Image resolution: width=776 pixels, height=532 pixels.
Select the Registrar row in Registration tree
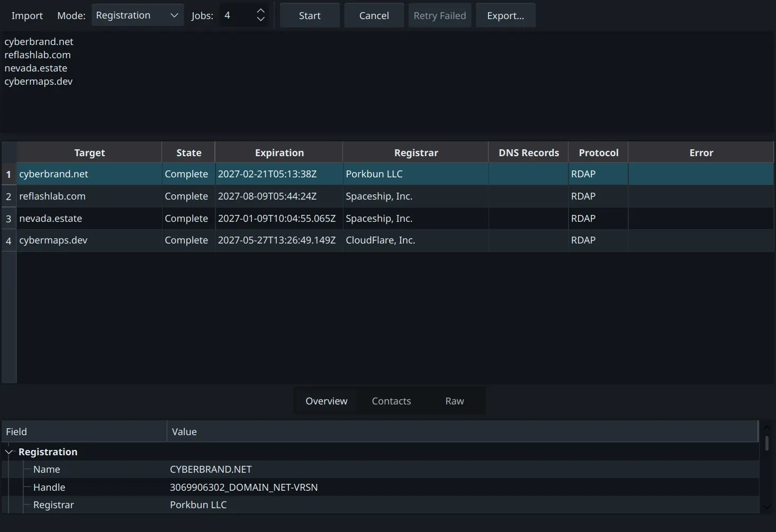tap(380, 504)
